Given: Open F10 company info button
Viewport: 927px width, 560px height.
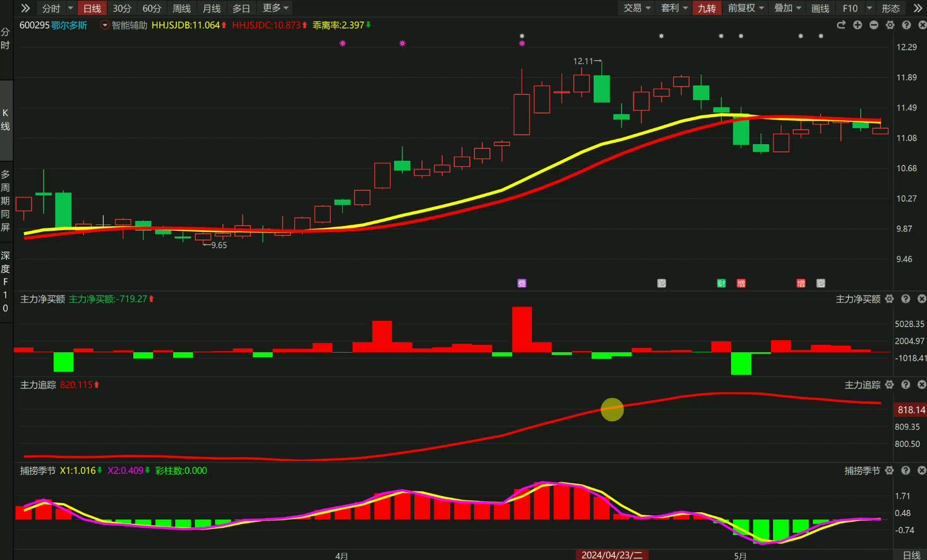Looking at the screenshot, I should 850,8.
